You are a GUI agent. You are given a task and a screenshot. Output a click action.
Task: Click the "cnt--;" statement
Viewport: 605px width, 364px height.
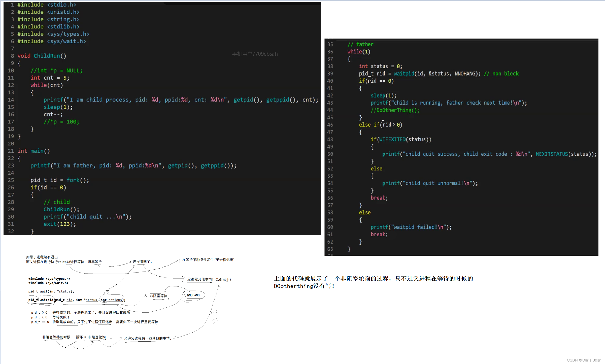point(53,114)
